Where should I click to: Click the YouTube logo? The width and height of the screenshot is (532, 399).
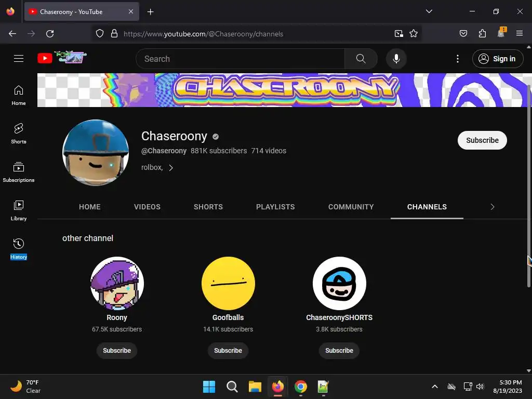[62, 58]
